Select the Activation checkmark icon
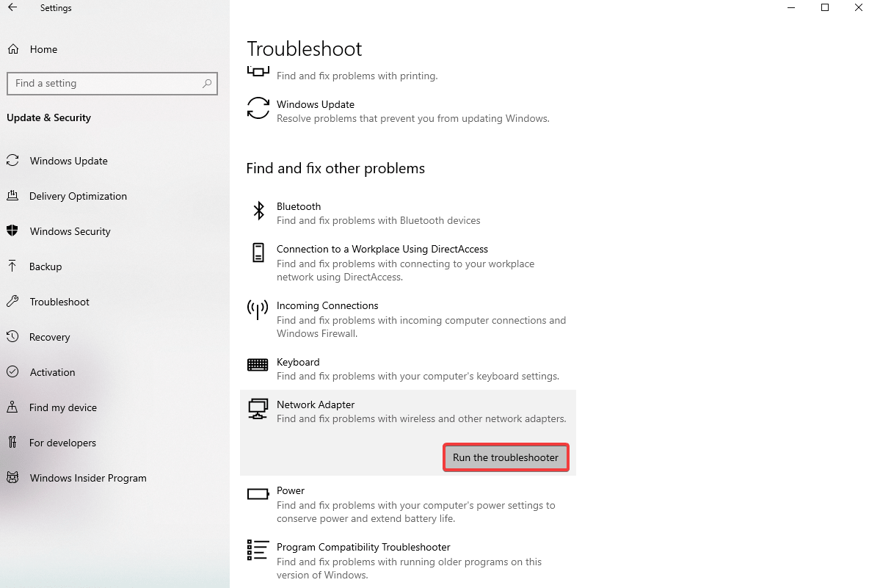 12,372
